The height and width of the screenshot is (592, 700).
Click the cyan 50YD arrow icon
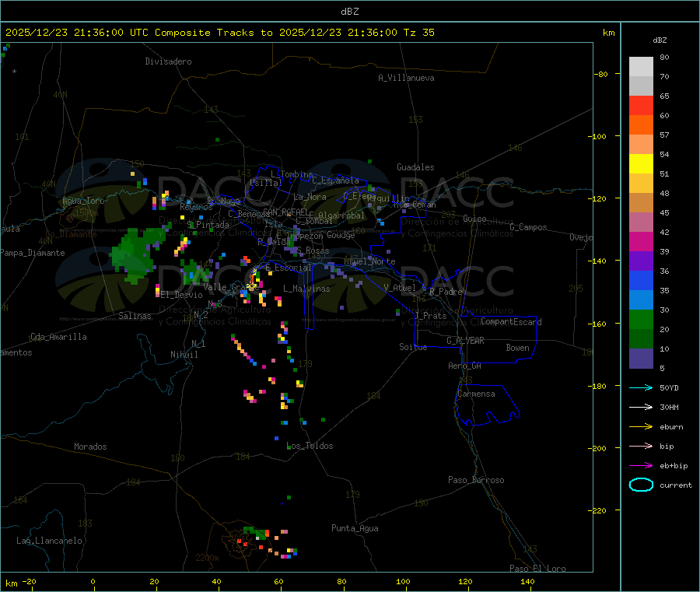pos(641,387)
